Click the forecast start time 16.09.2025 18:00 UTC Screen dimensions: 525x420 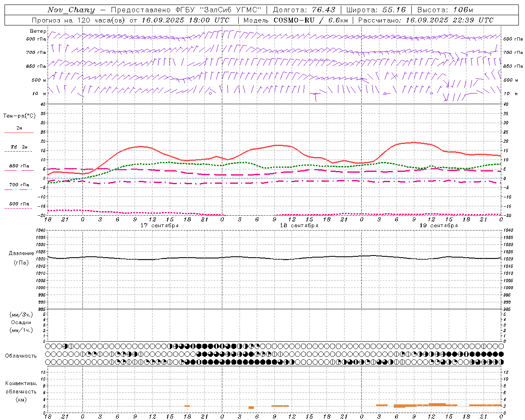185,20
